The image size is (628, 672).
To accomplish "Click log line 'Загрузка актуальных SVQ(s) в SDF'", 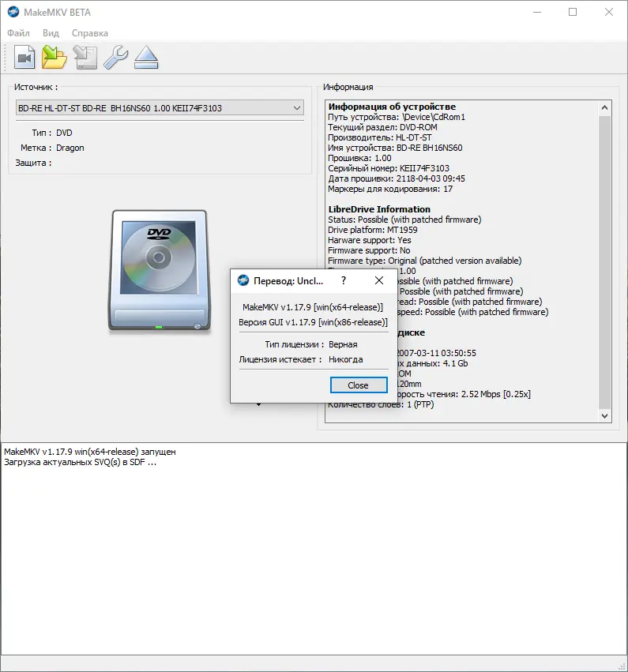I will 80,462.
